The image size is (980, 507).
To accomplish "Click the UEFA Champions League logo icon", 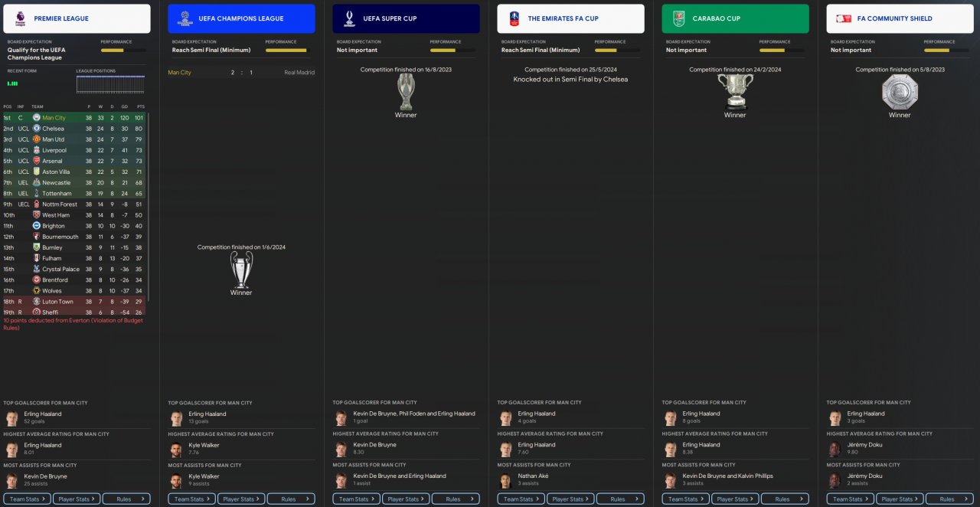I will (x=185, y=18).
